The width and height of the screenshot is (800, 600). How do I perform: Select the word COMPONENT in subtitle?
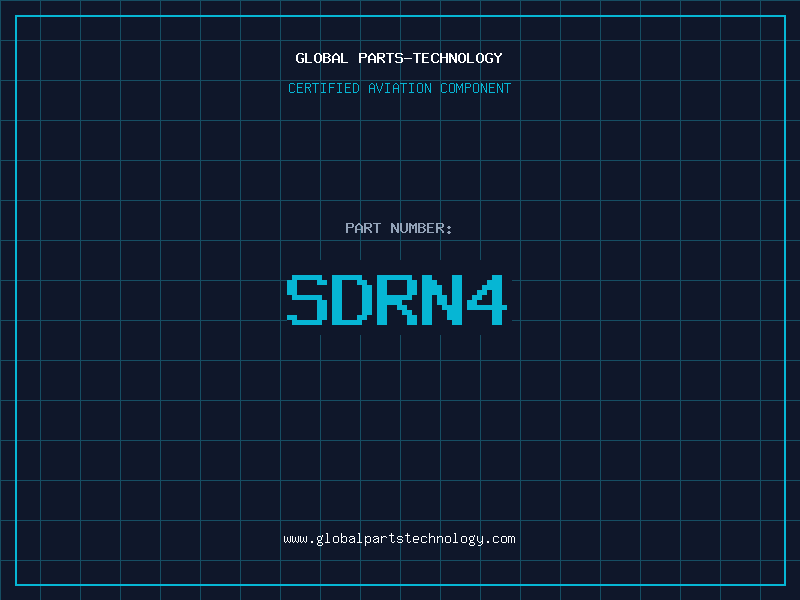(x=476, y=88)
